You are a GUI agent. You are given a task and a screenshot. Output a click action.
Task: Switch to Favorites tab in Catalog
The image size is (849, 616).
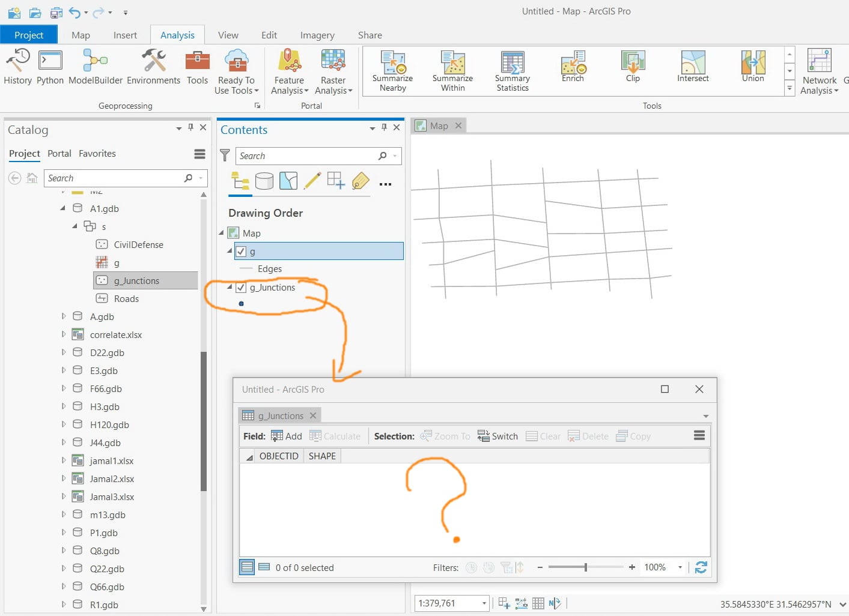click(x=97, y=154)
